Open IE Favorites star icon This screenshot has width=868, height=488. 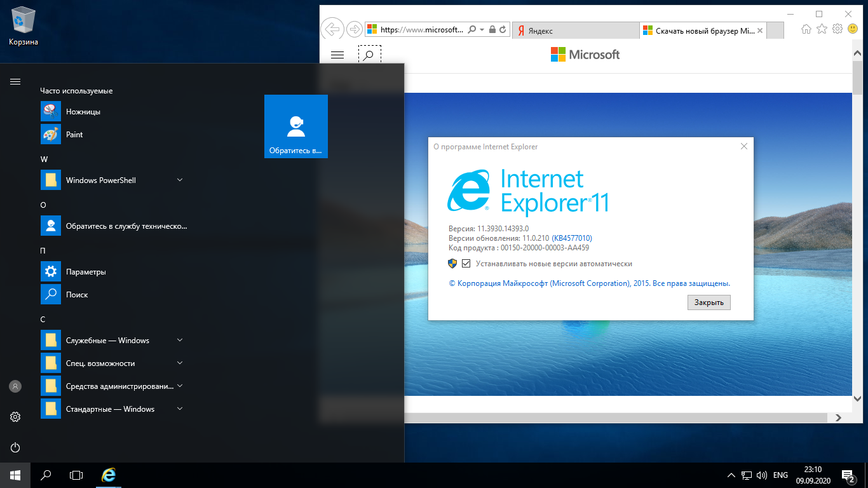point(822,29)
